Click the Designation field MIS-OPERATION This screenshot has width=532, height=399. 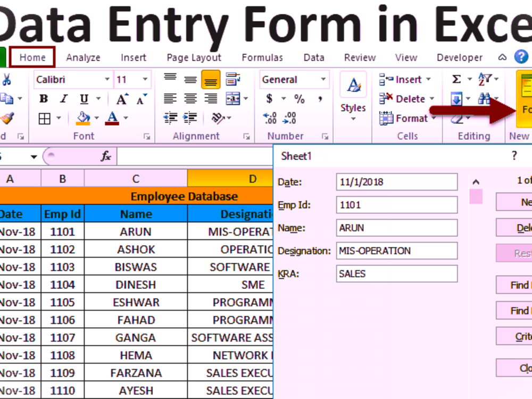tap(397, 251)
